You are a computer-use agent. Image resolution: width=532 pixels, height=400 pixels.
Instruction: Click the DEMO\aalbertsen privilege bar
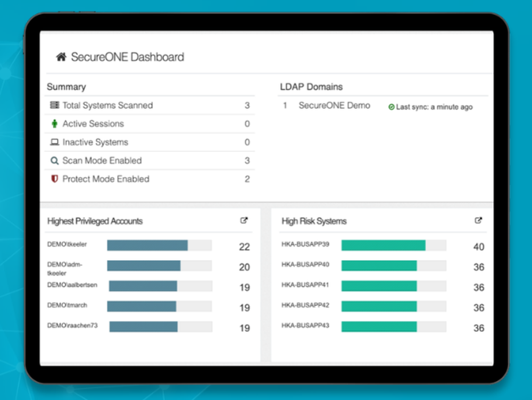[x=161, y=286]
